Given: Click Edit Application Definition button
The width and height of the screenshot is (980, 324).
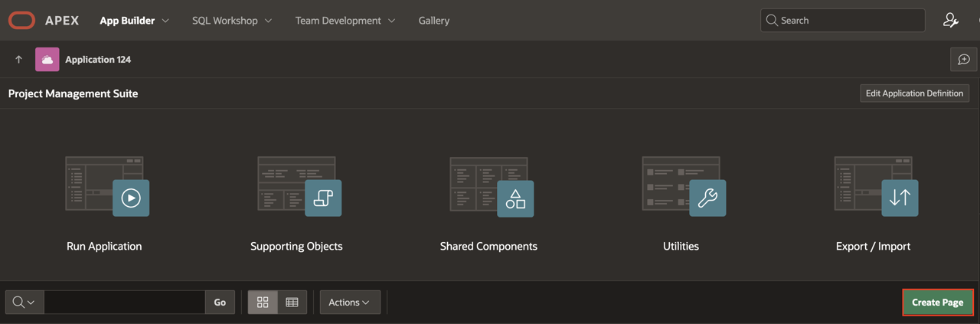Looking at the screenshot, I should (x=914, y=93).
